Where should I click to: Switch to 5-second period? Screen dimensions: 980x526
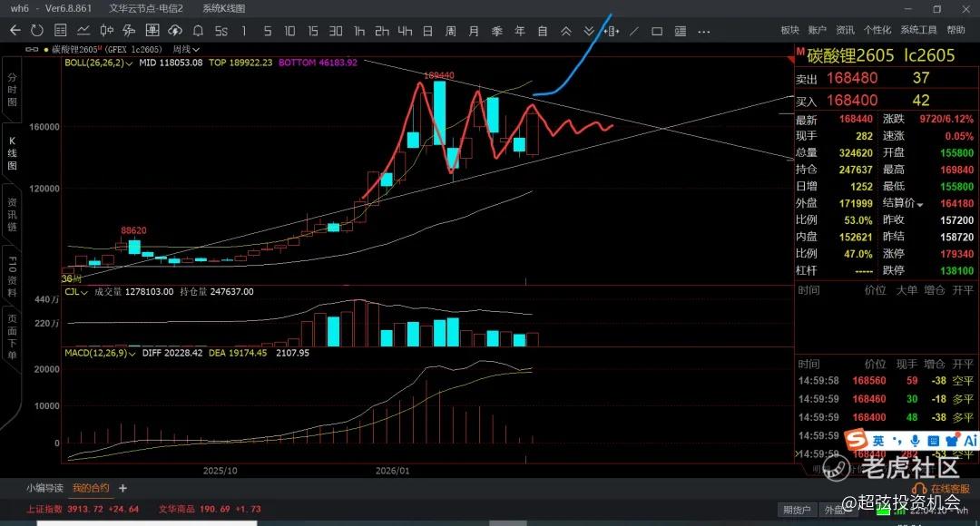click(x=221, y=31)
